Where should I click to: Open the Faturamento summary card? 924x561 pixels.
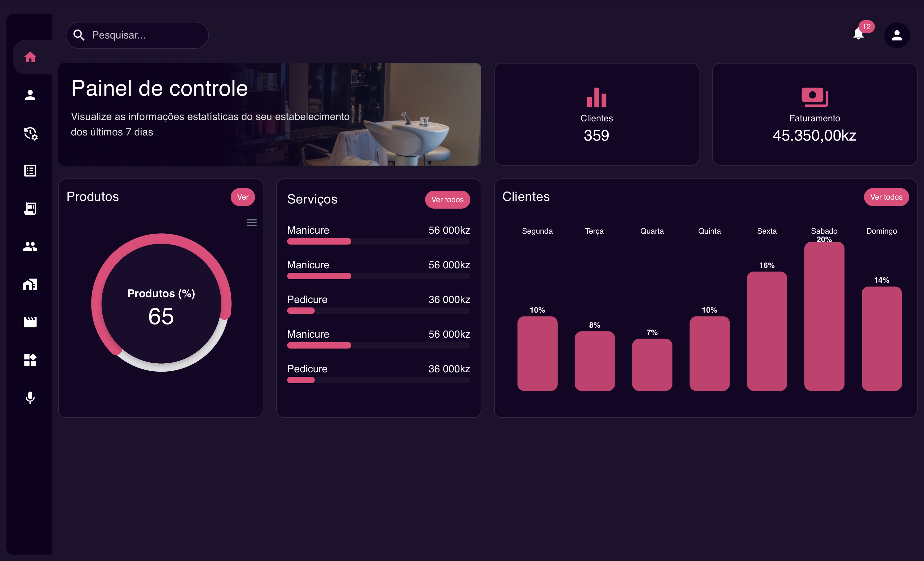click(814, 114)
